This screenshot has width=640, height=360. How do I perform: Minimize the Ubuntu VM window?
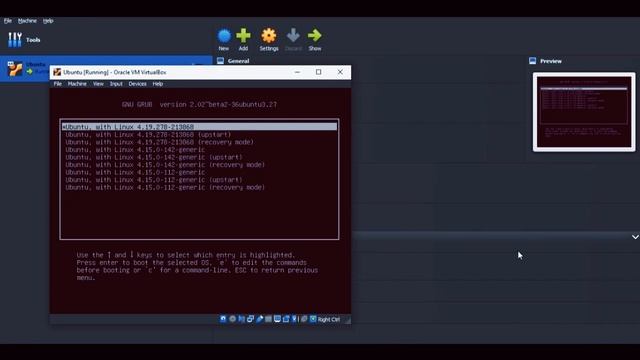coord(297,72)
